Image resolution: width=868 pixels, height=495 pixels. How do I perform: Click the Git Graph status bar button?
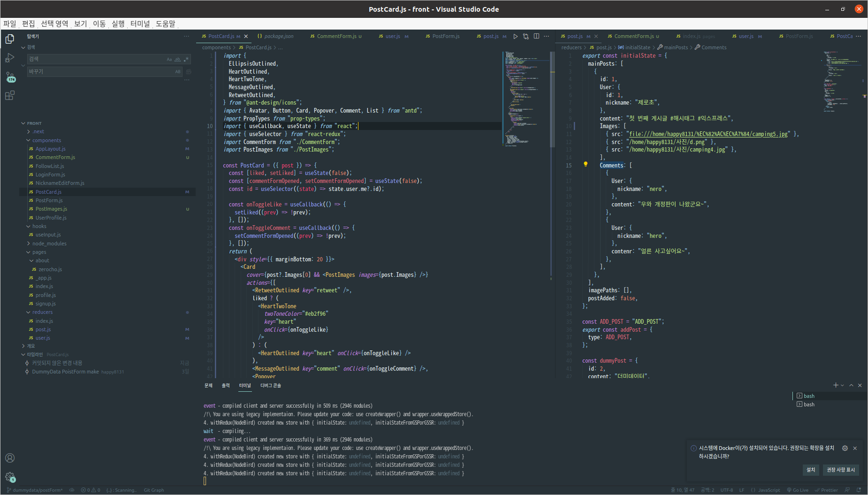154,490
